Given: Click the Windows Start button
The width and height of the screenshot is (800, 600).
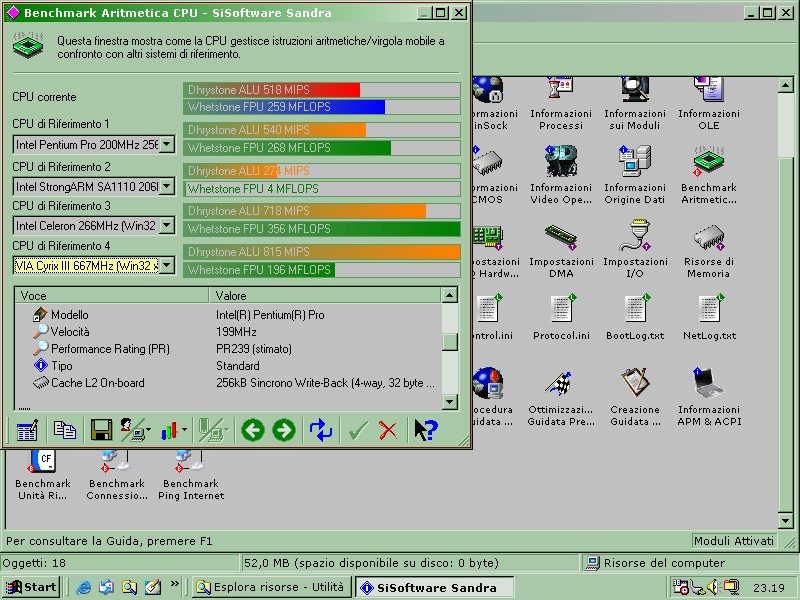Looking at the screenshot, I should [x=31, y=587].
